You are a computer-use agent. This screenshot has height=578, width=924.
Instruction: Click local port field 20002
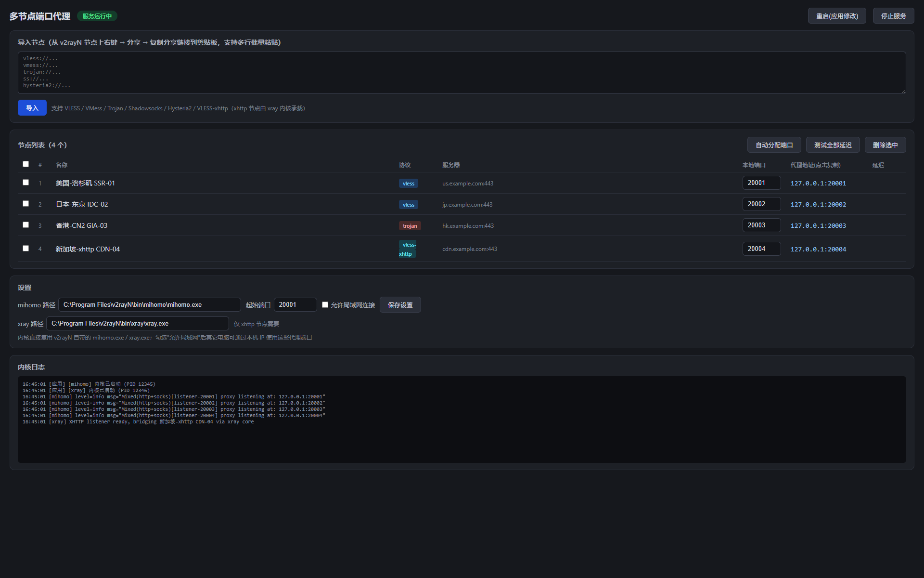pos(761,204)
